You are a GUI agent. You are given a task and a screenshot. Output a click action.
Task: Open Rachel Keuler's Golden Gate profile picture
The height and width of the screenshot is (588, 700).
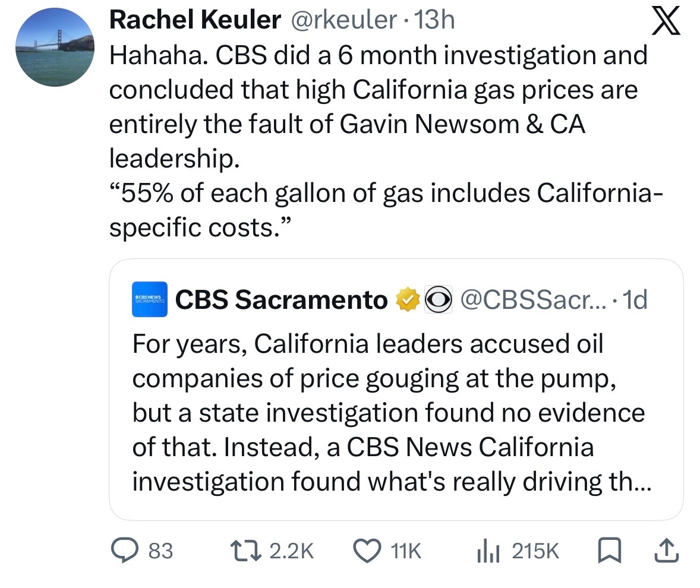pyautogui.click(x=55, y=49)
